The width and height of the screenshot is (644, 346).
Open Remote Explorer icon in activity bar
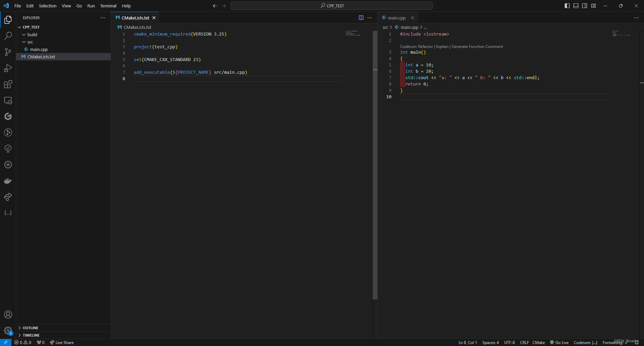pos(8,100)
